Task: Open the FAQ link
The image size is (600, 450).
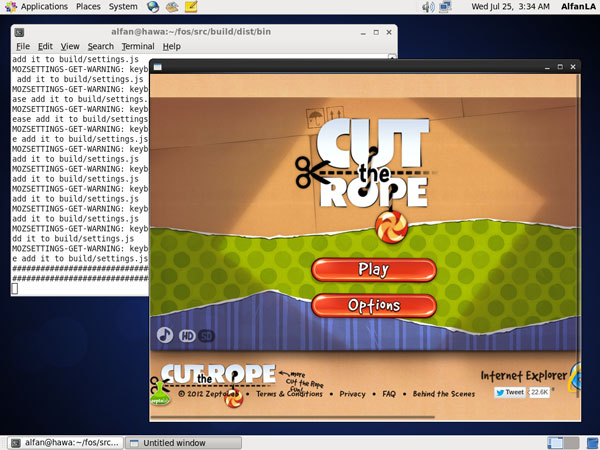Action: (389, 394)
